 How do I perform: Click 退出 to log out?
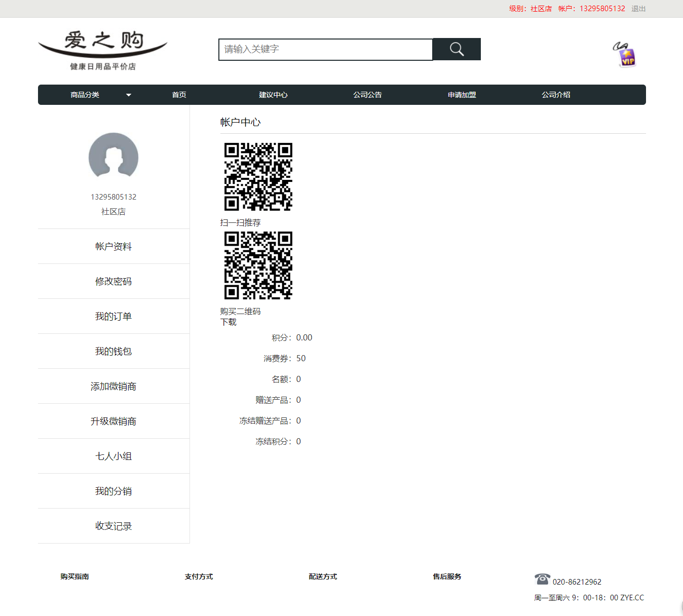point(638,9)
